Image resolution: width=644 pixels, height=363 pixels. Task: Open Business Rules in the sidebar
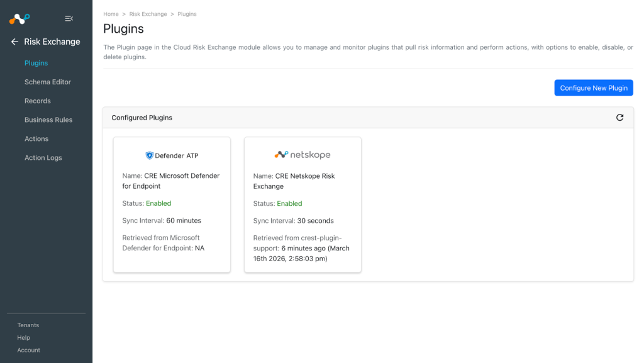pos(48,120)
